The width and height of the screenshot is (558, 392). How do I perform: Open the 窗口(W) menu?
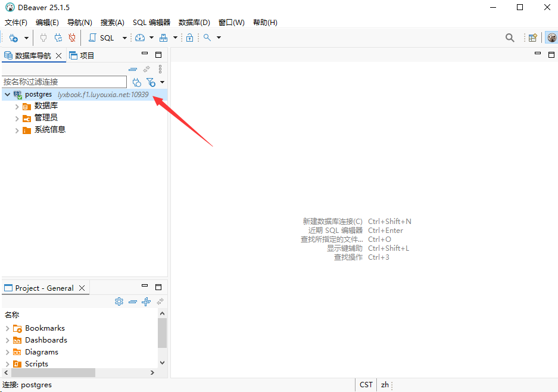(x=231, y=23)
